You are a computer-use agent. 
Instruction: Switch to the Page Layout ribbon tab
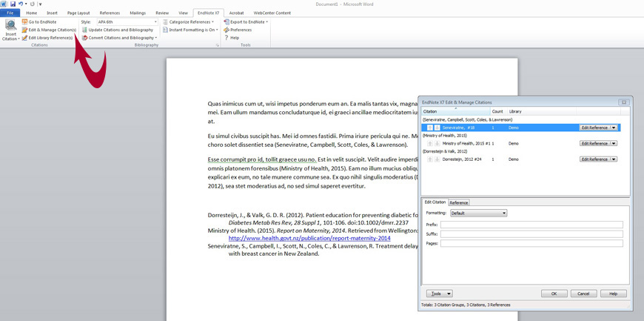[x=78, y=13]
